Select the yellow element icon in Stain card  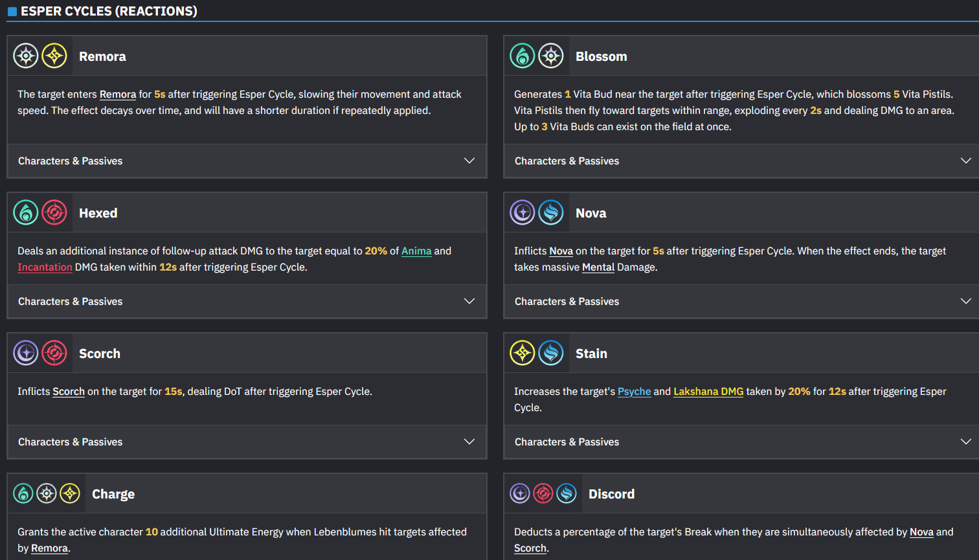[x=523, y=353]
